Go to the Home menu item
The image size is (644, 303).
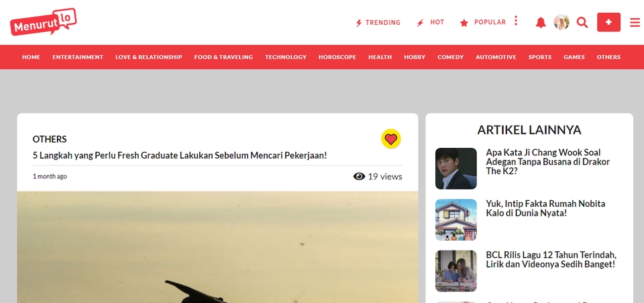(x=32, y=57)
